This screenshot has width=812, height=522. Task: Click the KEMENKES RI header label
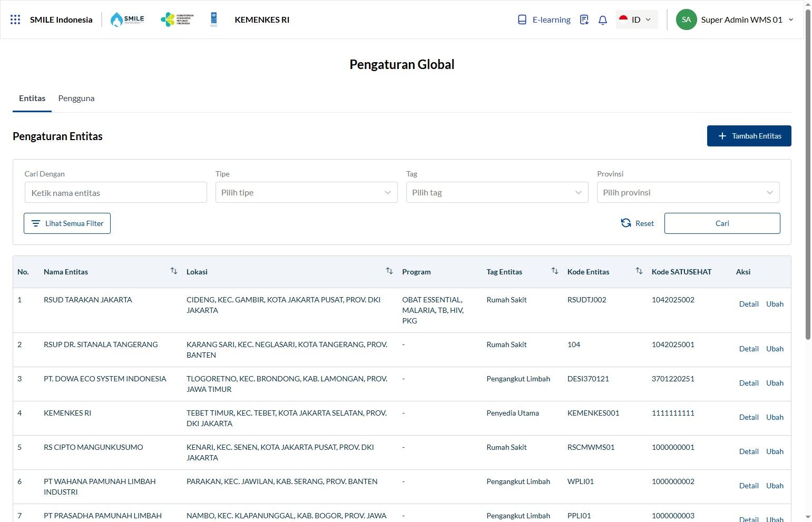262,19
